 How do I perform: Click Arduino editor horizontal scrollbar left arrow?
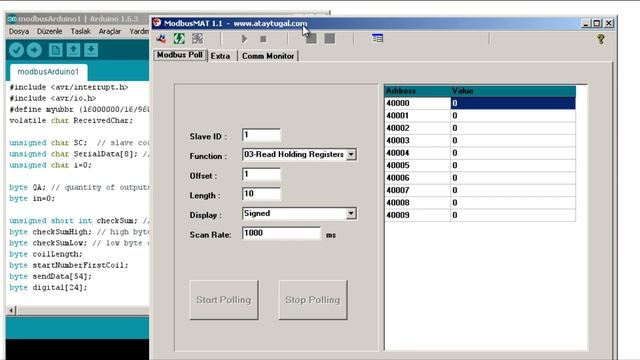click(11, 311)
